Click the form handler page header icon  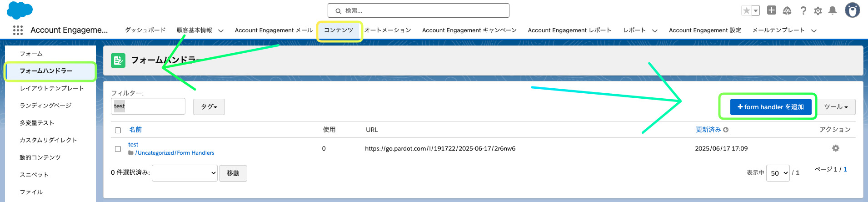click(x=118, y=60)
